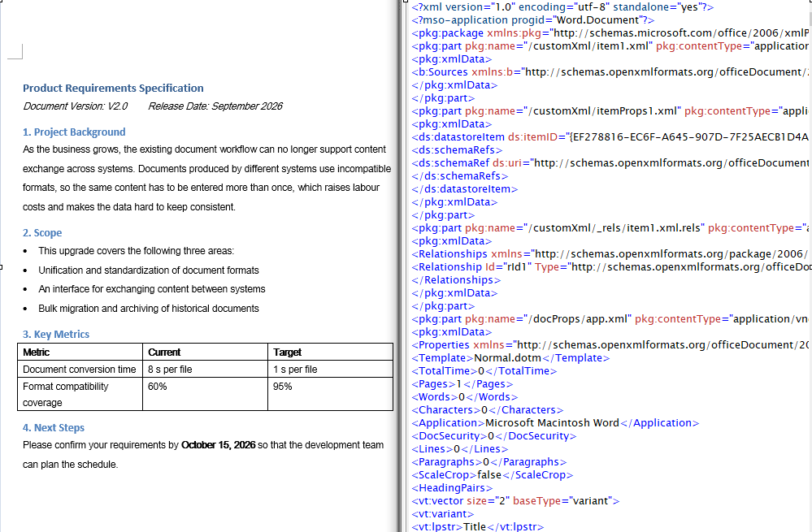Click the paragraph line starting 'As the business grows'

[204, 149]
